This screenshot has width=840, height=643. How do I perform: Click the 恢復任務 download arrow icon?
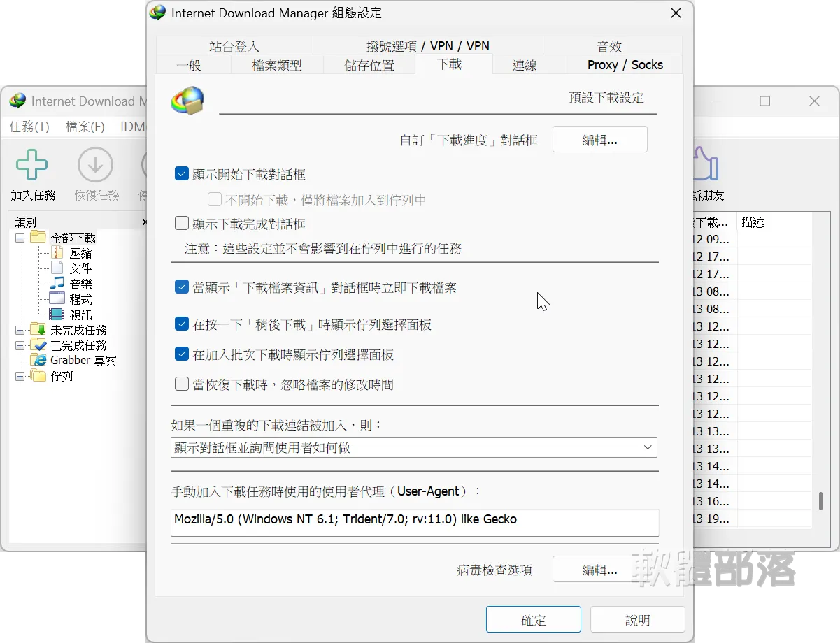tap(95, 166)
